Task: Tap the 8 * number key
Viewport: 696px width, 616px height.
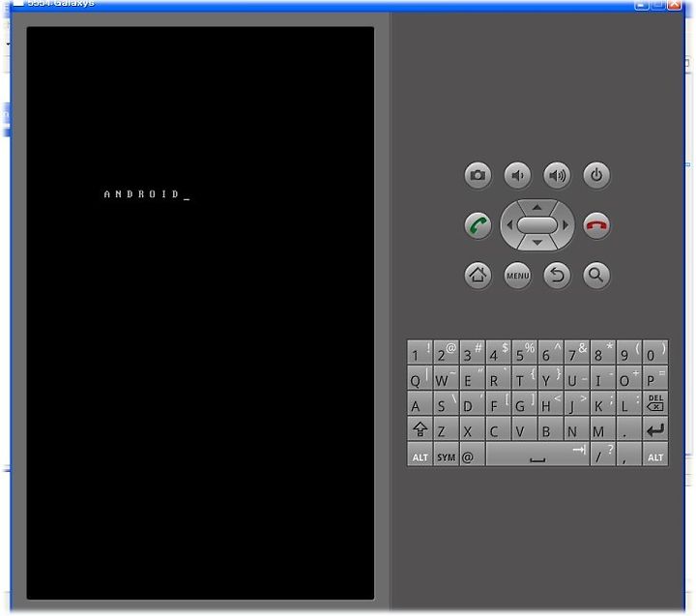Action: coord(603,352)
